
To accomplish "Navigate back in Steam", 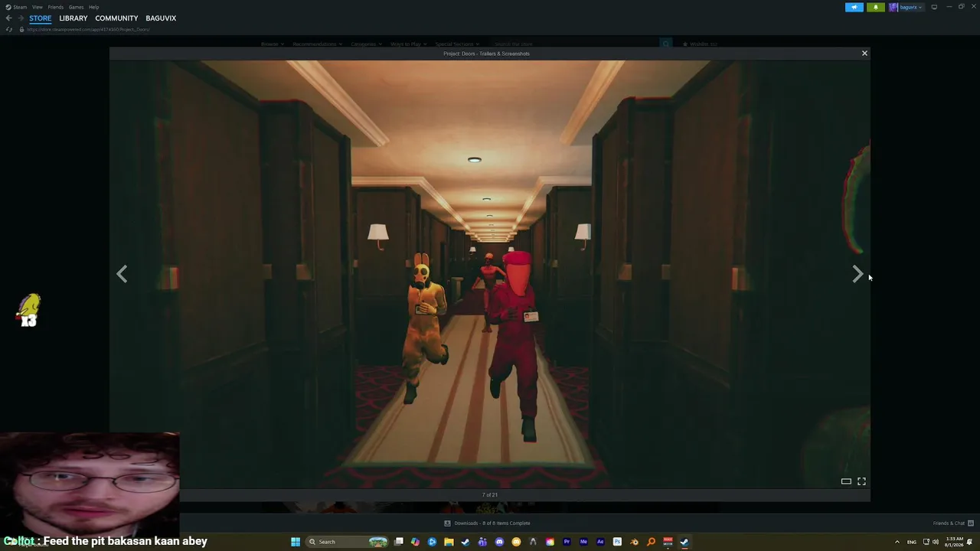I will (x=8, y=18).
